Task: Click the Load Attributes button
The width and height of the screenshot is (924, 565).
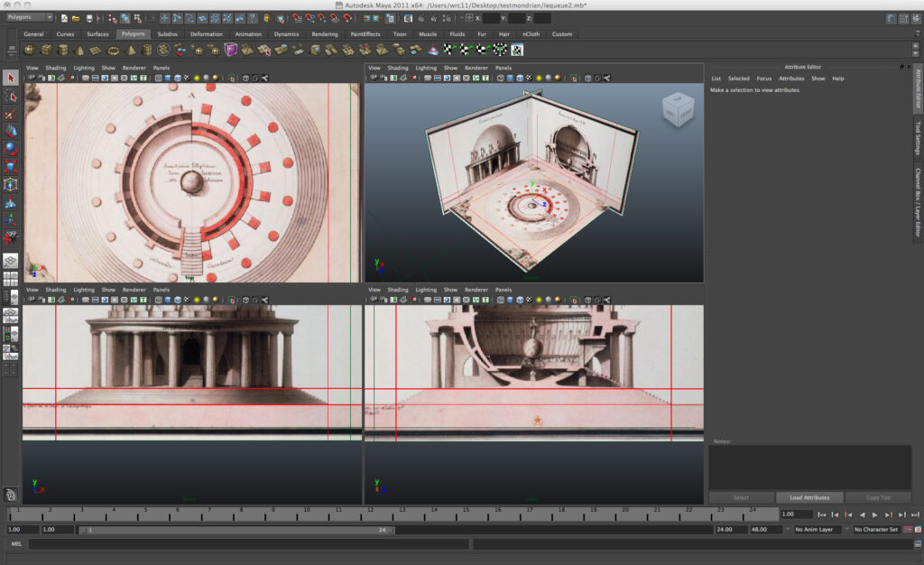Action: tap(809, 497)
